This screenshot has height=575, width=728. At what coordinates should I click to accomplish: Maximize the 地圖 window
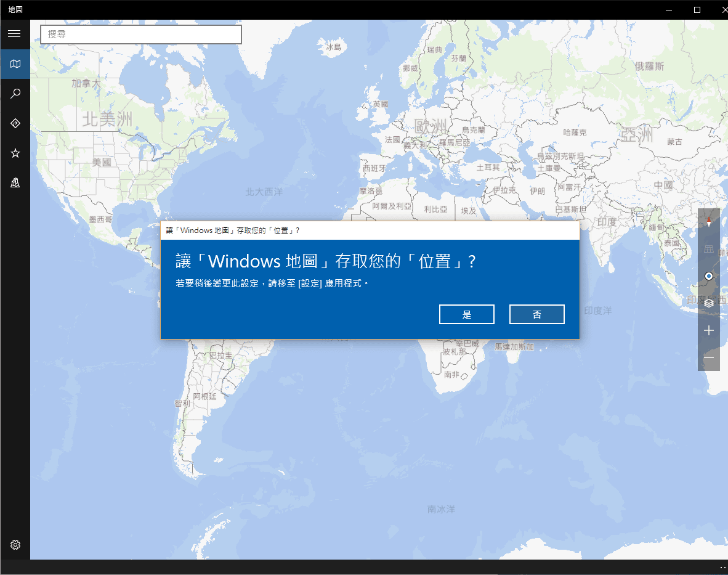pos(697,10)
